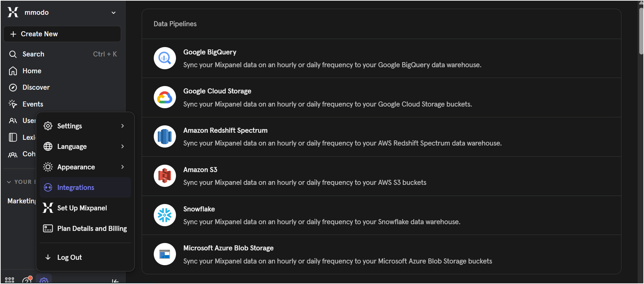Click the Amazon S3 logo
Screen dimensions: 644x284
[x=165, y=176]
